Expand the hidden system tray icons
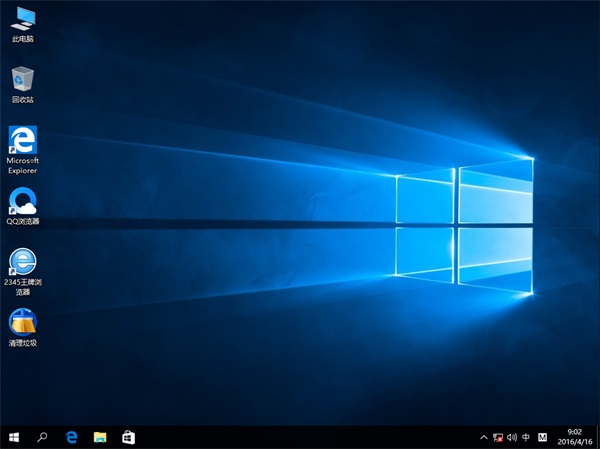 (x=484, y=438)
